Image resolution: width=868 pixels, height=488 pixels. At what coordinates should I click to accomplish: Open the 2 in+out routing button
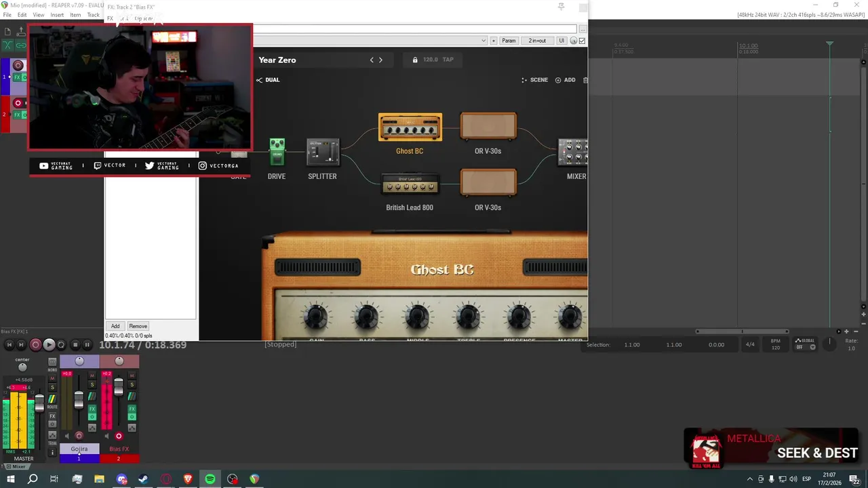[x=537, y=41]
